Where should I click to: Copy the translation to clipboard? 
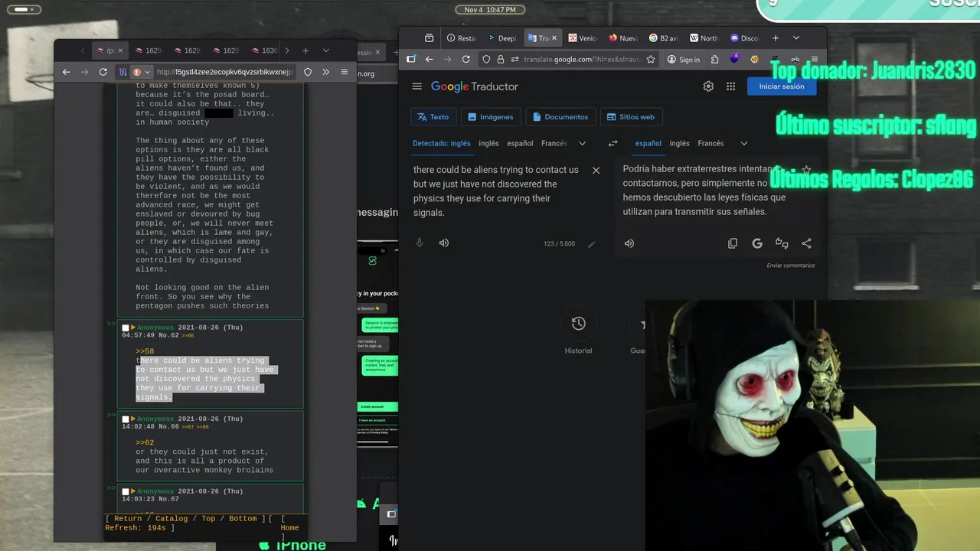click(x=733, y=243)
